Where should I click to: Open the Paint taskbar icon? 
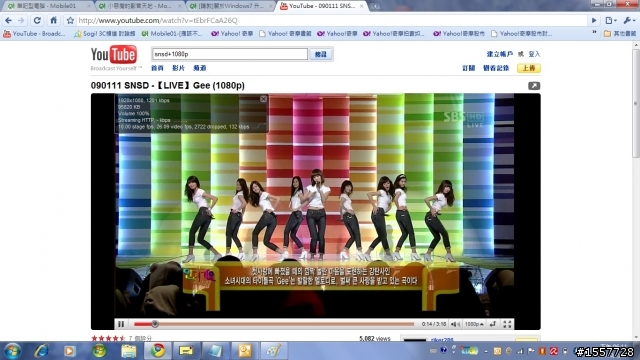point(274,351)
